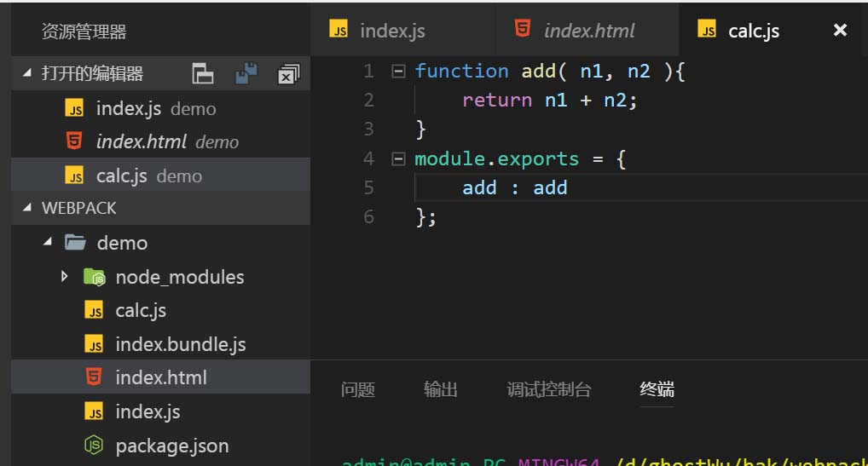Select calc.js demo in open editors

(x=160, y=175)
